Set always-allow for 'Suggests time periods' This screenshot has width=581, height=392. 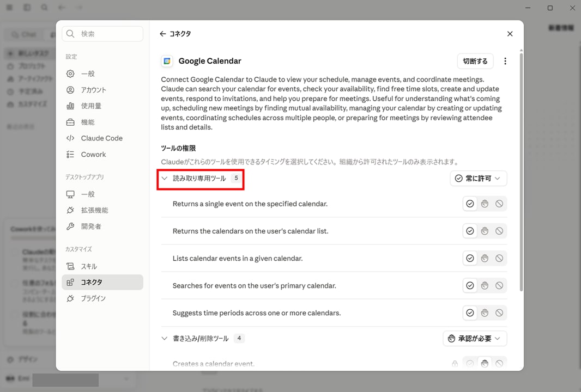(x=470, y=313)
